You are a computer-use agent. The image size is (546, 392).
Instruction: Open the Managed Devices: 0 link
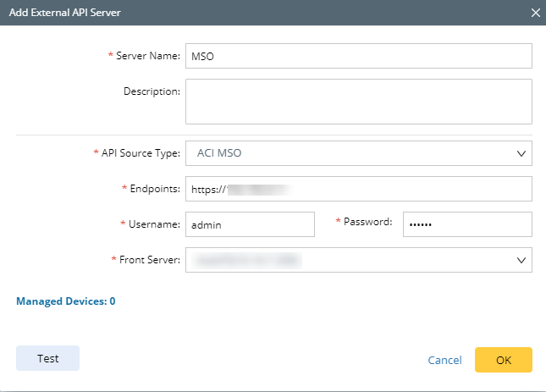click(66, 301)
